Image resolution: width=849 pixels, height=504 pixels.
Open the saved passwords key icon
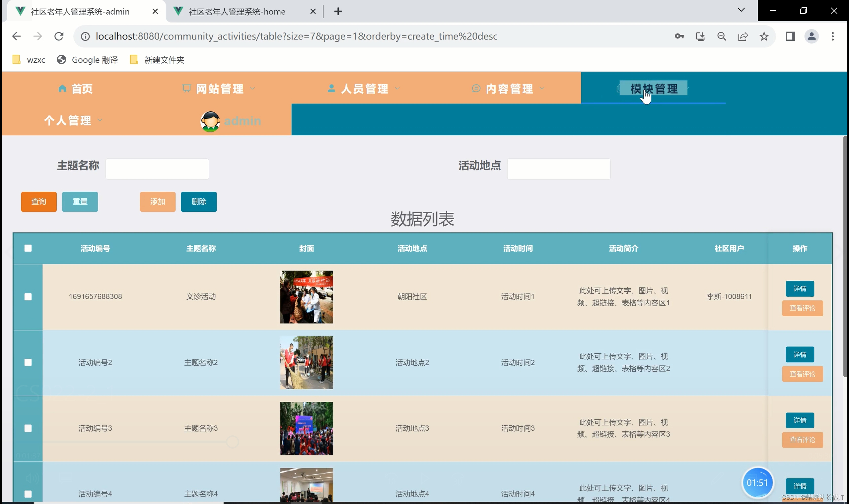tap(679, 36)
